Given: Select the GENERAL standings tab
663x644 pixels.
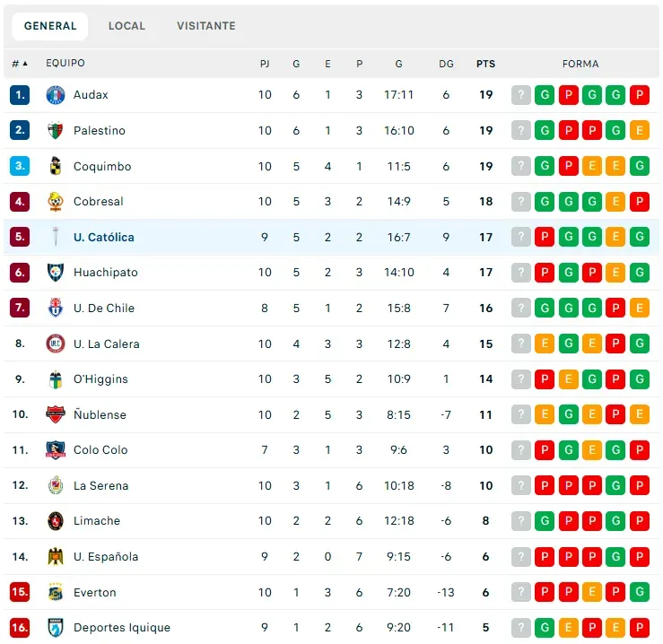Looking at the screenshot, I should 50,26.
